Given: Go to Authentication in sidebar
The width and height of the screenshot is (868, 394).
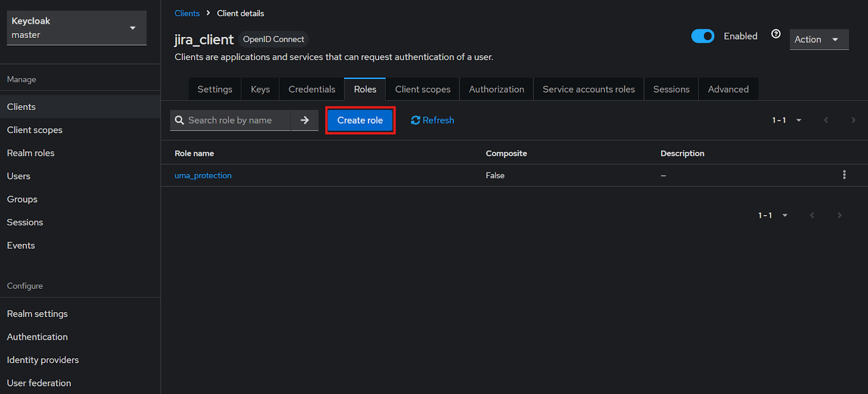Looking at the screenshot, I should [80, 337].
